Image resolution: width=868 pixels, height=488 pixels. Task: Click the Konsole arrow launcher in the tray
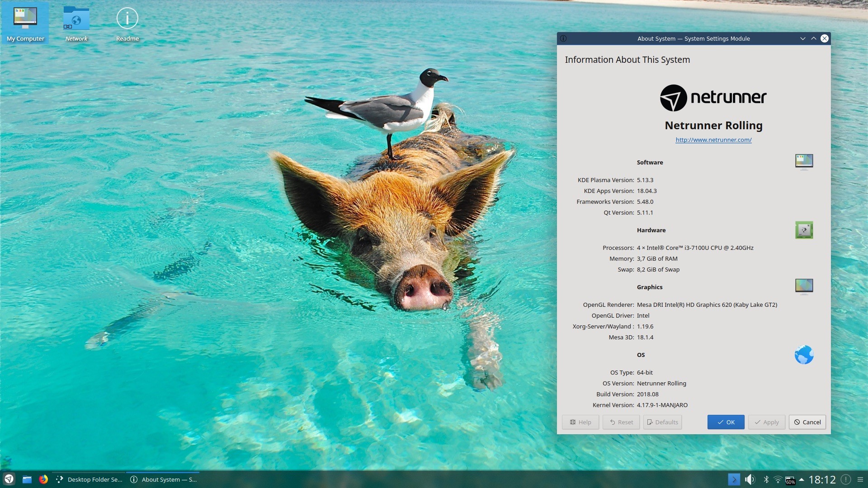point(734,479)
